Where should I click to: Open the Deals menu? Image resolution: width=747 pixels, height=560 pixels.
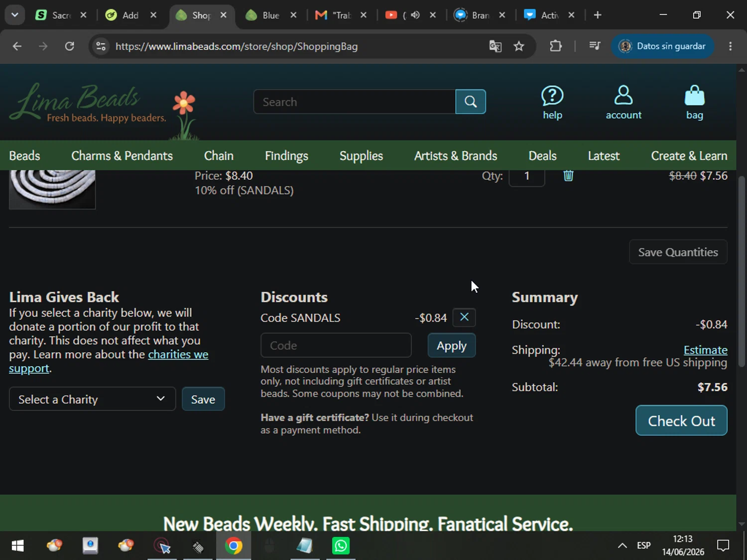(542, 156)
